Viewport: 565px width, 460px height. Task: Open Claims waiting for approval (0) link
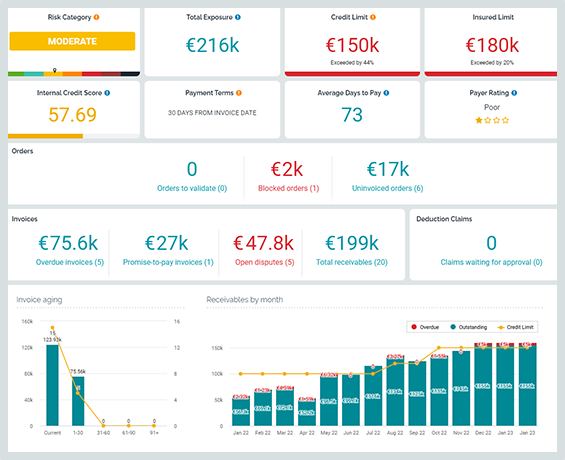point(491,262)
